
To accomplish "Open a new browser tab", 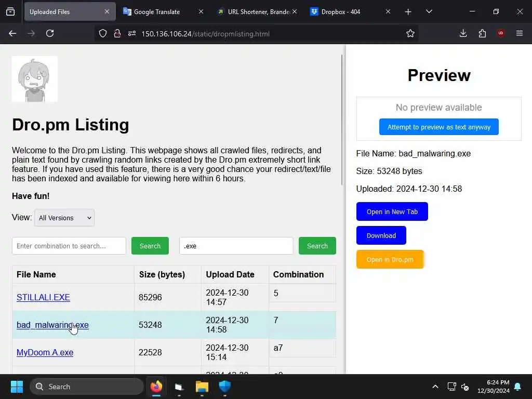I will coord(408,12).
